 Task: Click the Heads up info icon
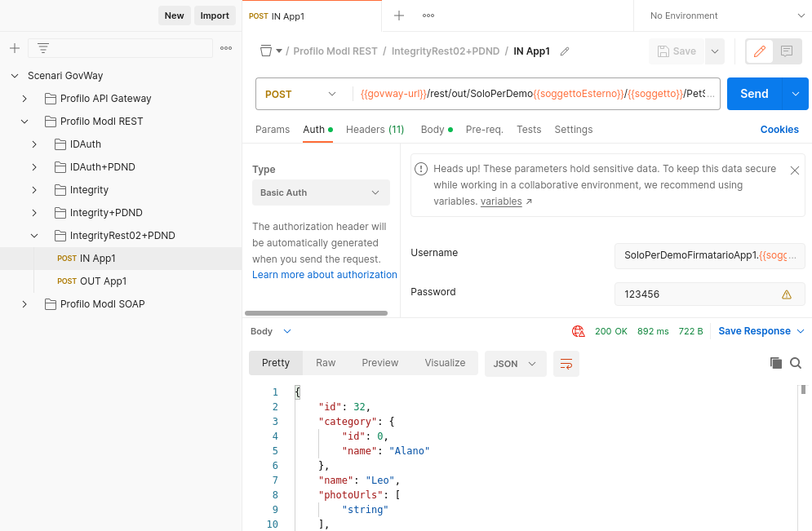click(x=421, y=169)
